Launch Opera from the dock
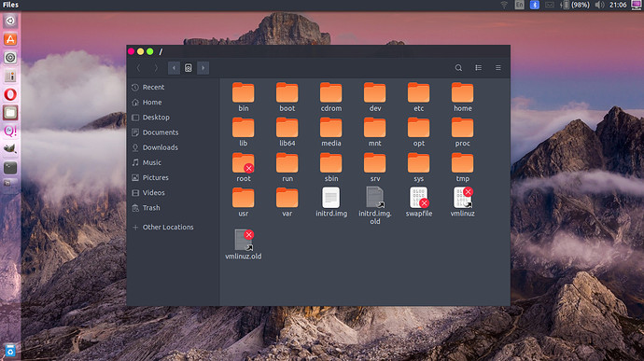The width and height of the screenshot is (644, 361). (10, 94)
